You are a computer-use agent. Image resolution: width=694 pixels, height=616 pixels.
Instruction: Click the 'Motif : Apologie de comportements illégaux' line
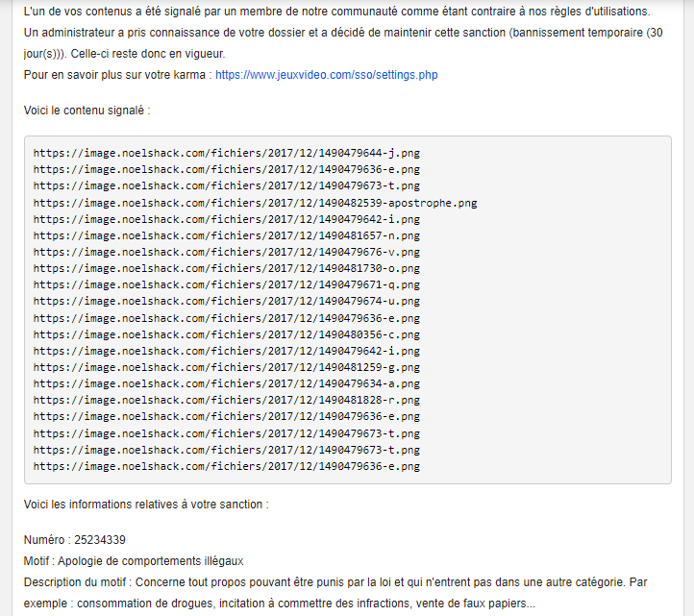[x=134, y=561]
